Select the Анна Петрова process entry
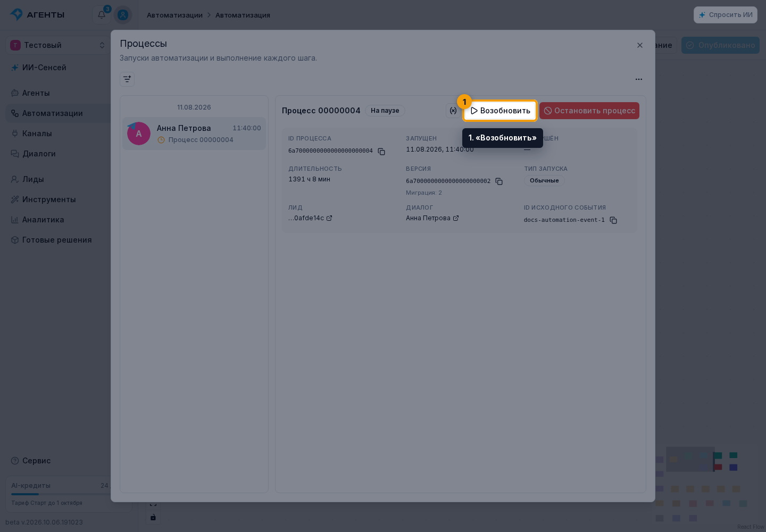The height and width of the screenshot is (532, 766). [x=194, y=134]
